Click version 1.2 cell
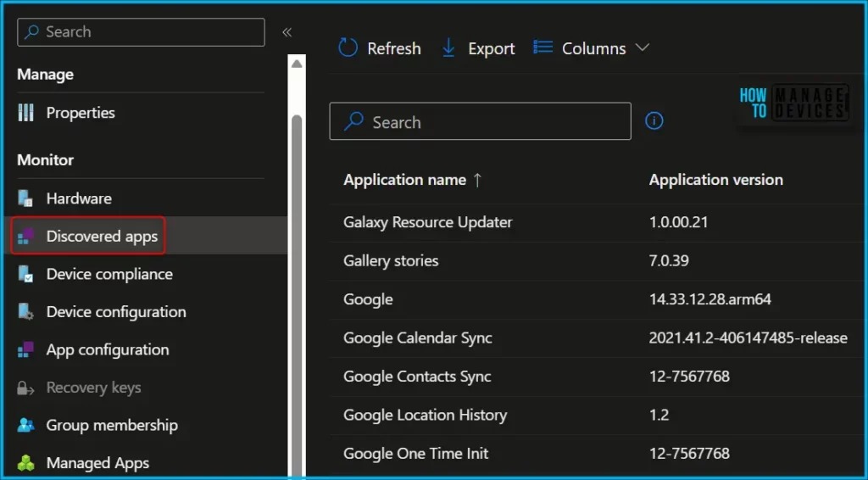 point(659,416)
